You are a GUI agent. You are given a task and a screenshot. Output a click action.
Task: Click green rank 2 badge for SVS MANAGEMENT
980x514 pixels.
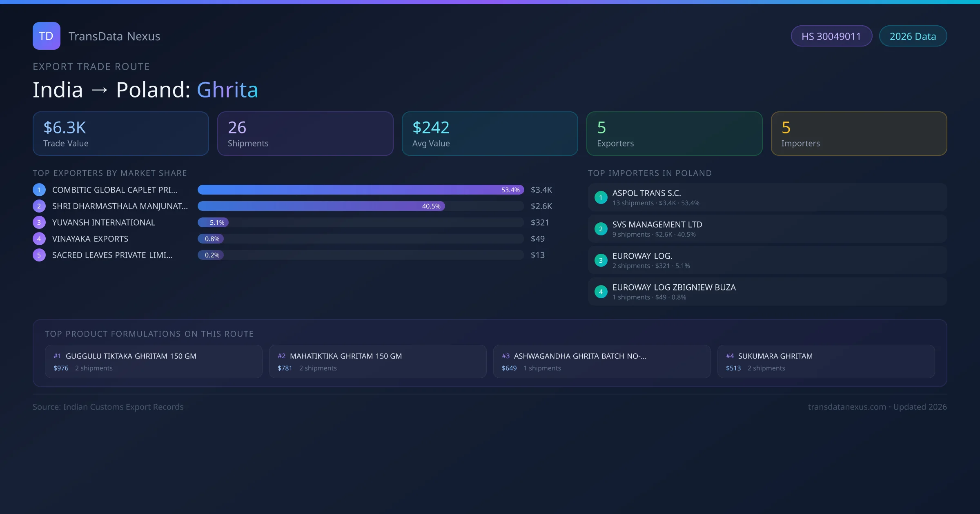[601, 229]
